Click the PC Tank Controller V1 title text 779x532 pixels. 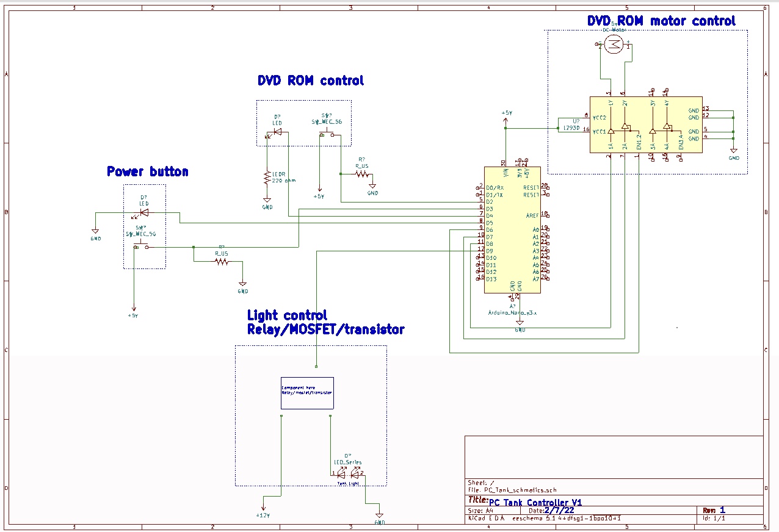pyautogui.click(x=535, y=502)
